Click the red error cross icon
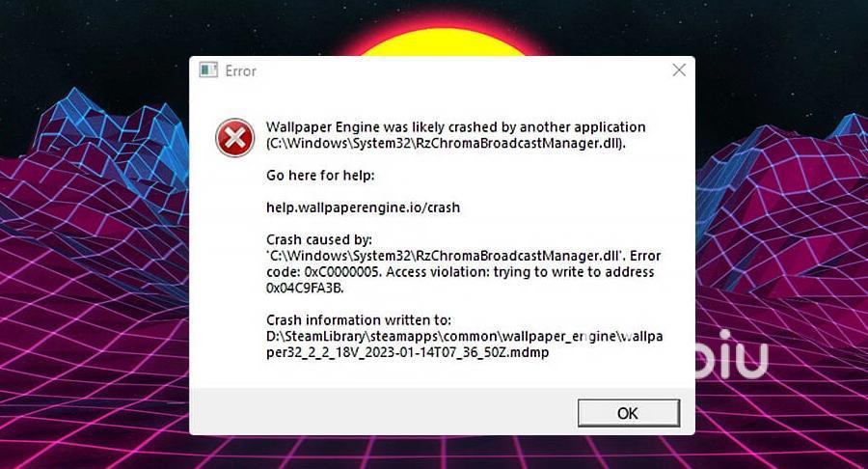 click(234, 137)
